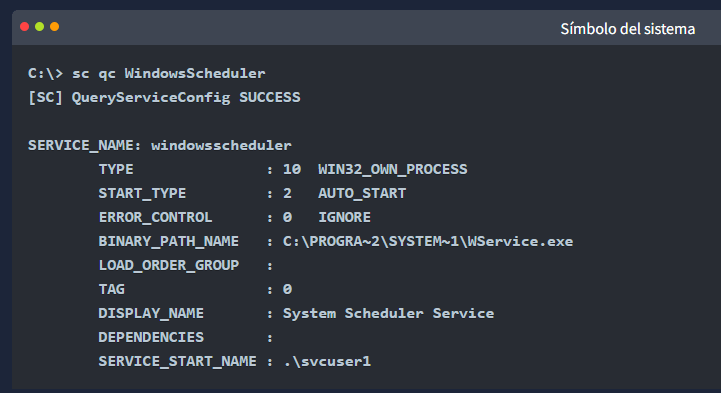Click the WService.exe binary path
The image size is (721, 393).
tap(428, 241)
